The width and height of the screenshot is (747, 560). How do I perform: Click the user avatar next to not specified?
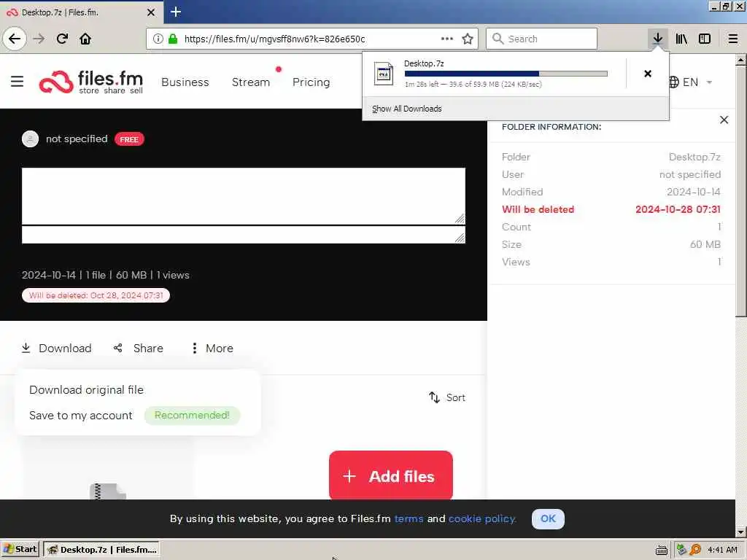click(30, 139)
